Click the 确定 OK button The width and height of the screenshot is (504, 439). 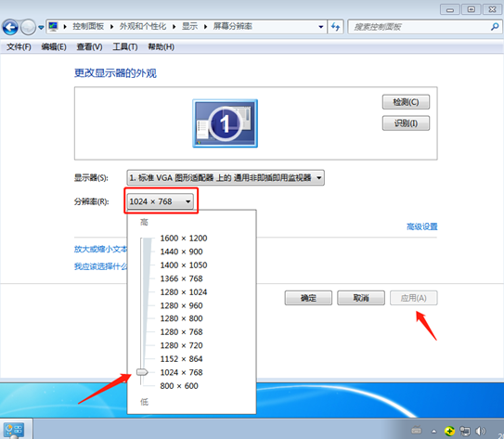pos(308,298)
